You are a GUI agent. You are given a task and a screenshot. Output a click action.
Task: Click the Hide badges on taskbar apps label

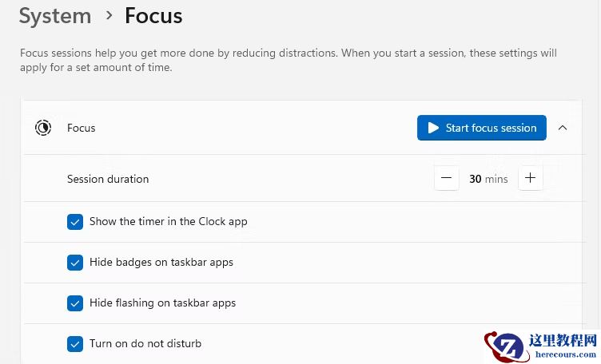click(161, 263)
